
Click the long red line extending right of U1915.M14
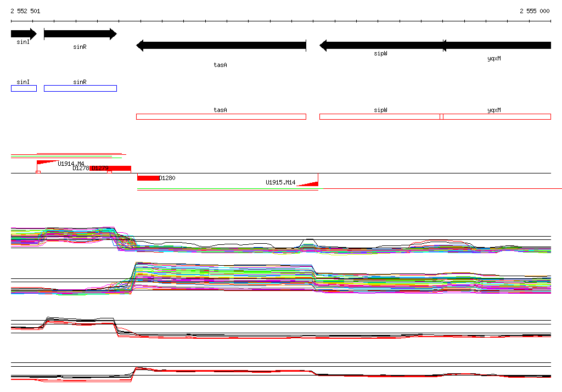tap(440, 188)
